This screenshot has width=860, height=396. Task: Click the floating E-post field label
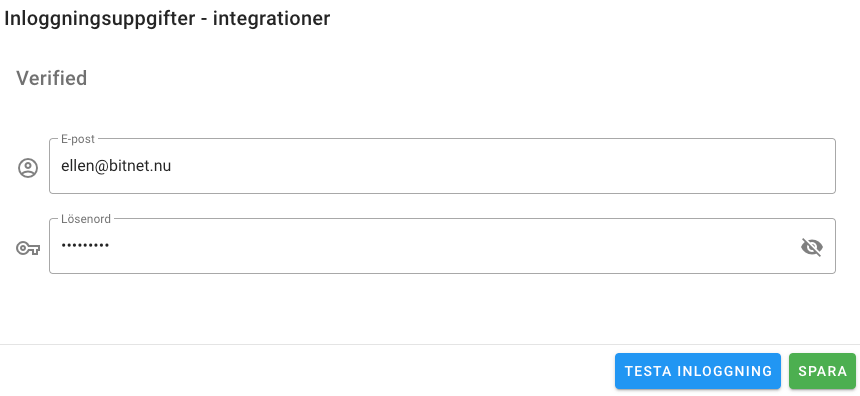point(78,139)
